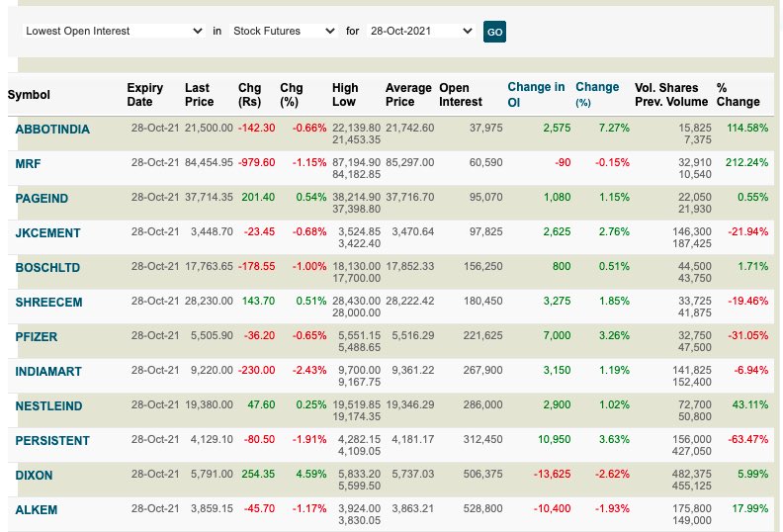Open the SHREECEM symbol link
This screenshot has width=783, height=532.
click(48, 303)
